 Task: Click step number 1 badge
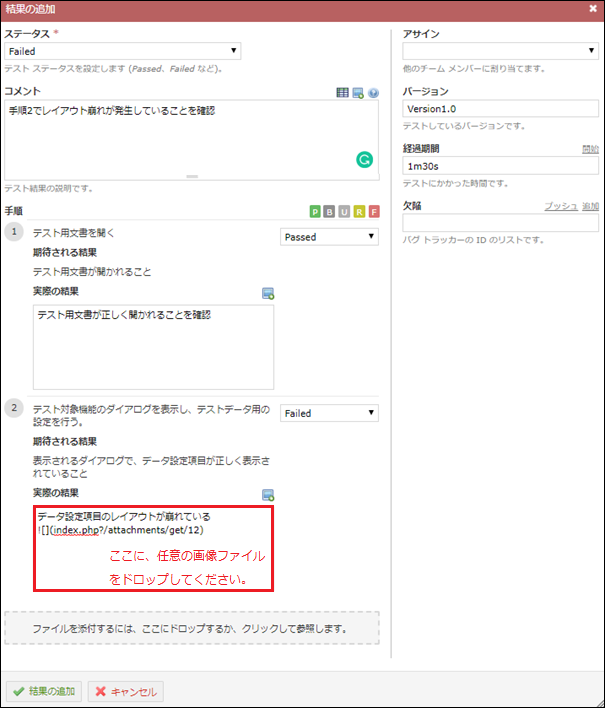(x=14, y=232)
